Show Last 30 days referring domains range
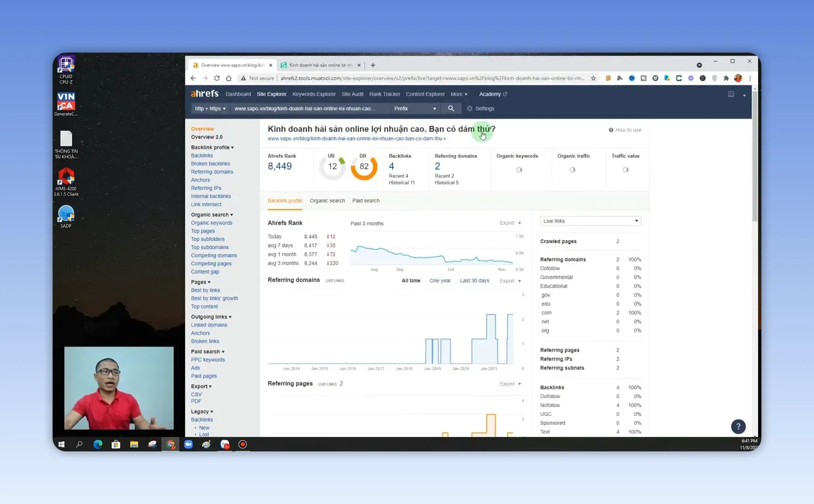 pos(475,281)
